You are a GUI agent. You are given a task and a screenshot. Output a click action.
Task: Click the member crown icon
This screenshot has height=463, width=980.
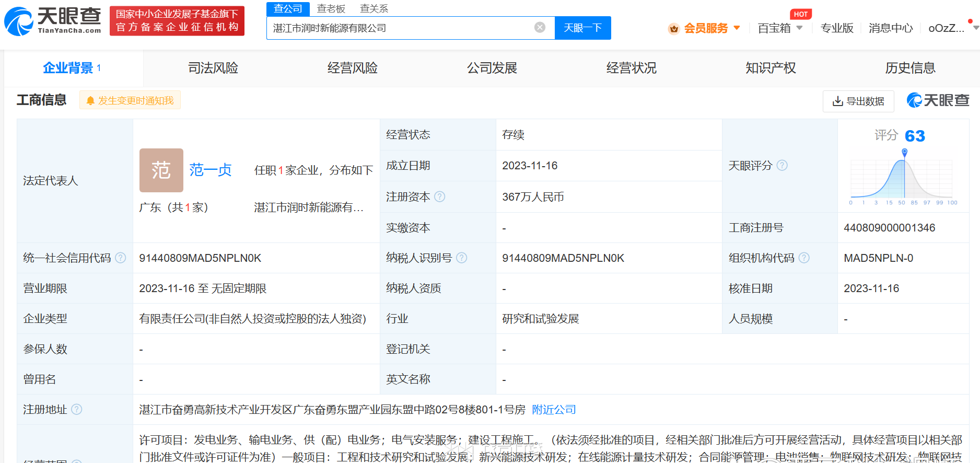coord(674,28)
